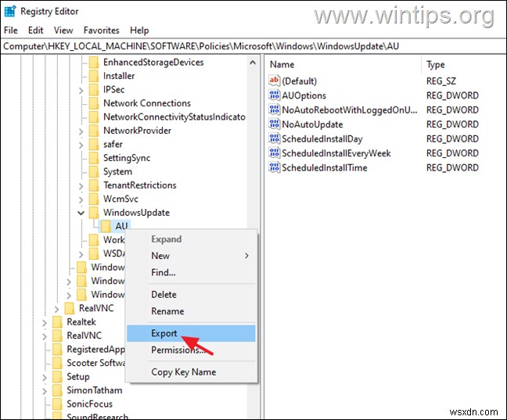The image size is (507, 420).
Task: Expand the safer key
Action: pyautogui.click(x=81, y=145)
